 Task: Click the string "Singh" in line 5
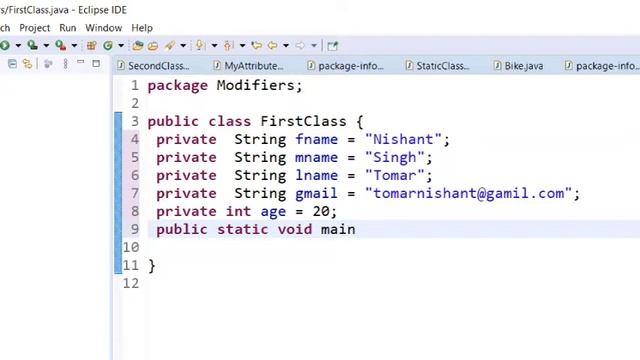click(395, 158)
